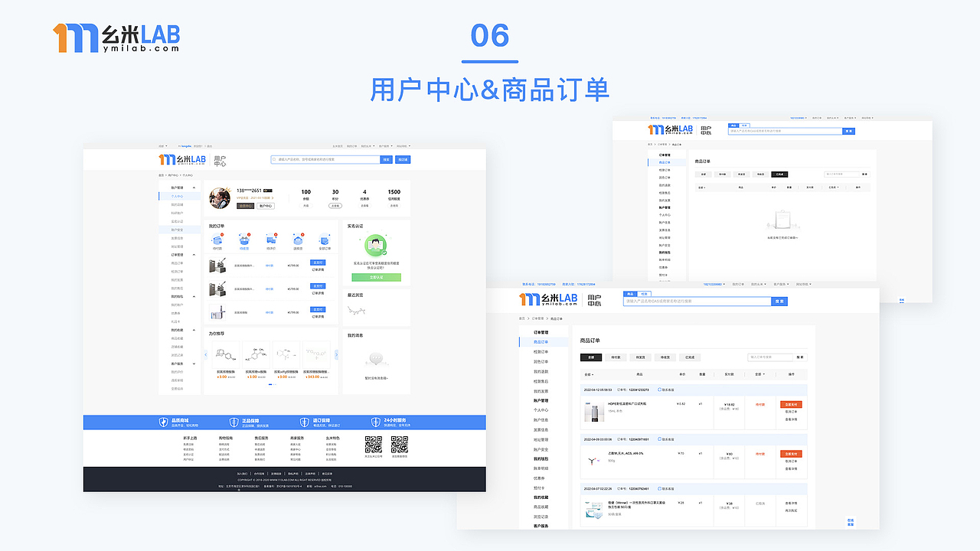Click green 立即认证 button under 实名认证
This screenshot has height=551, width=980.
pyautogui.click(x=376, y=277)
